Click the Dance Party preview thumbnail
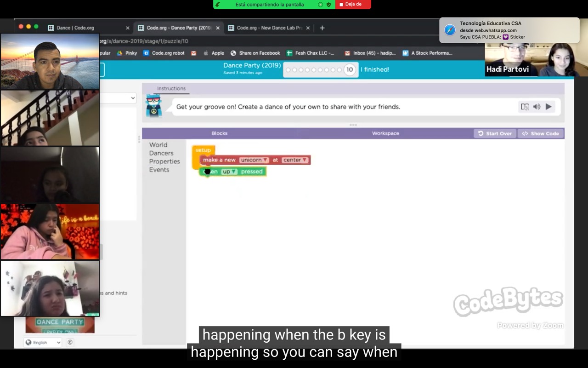Image resolution: width=588 pixels, height=368 pixels. click(60, 325)
